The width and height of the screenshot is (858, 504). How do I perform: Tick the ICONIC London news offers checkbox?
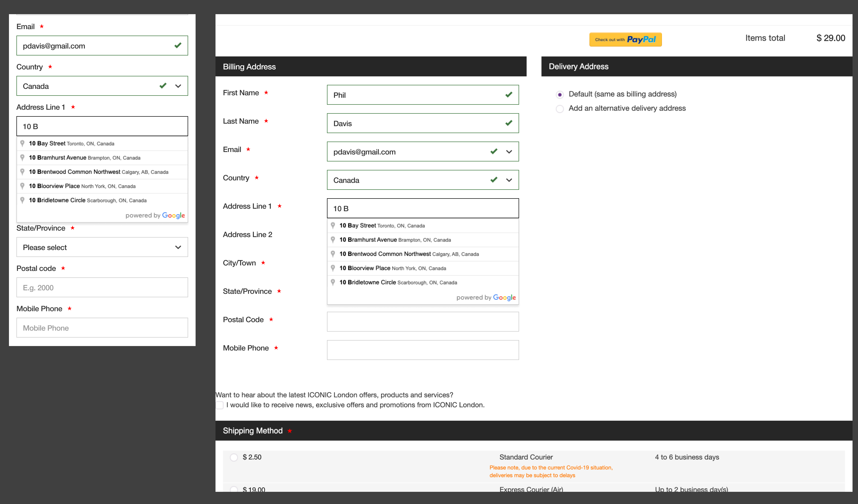coord(220,405)
